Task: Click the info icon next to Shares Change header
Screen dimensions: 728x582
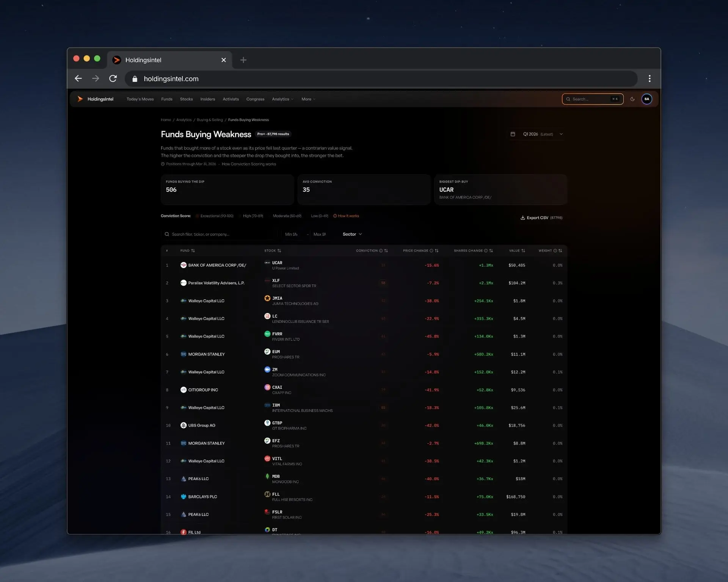Action: click(x=486, y=250)
